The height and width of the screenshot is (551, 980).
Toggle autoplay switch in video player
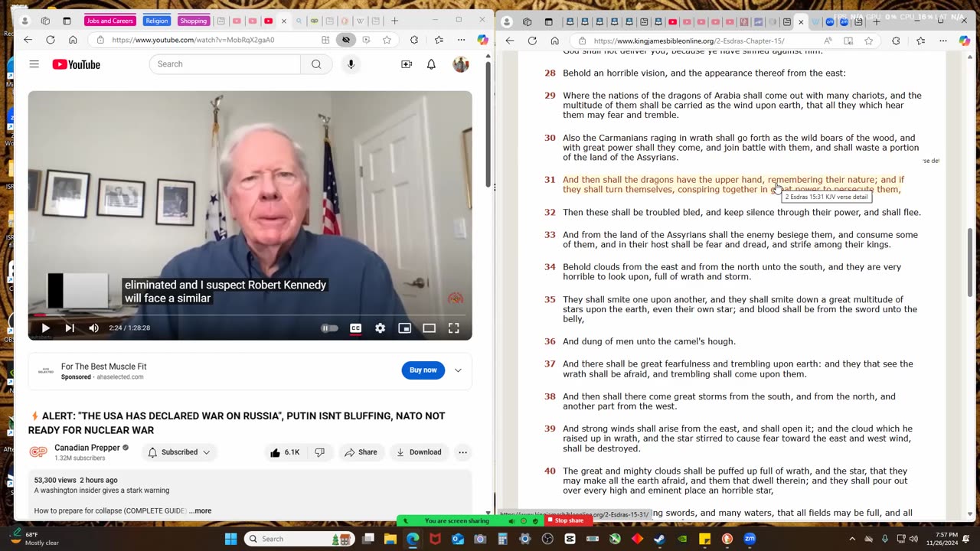tap(329, 328)
